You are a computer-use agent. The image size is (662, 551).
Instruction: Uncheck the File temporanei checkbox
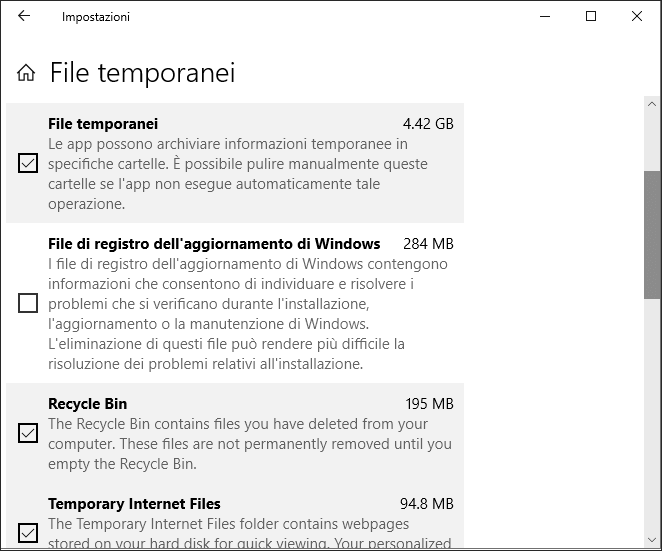click(28, 163)
